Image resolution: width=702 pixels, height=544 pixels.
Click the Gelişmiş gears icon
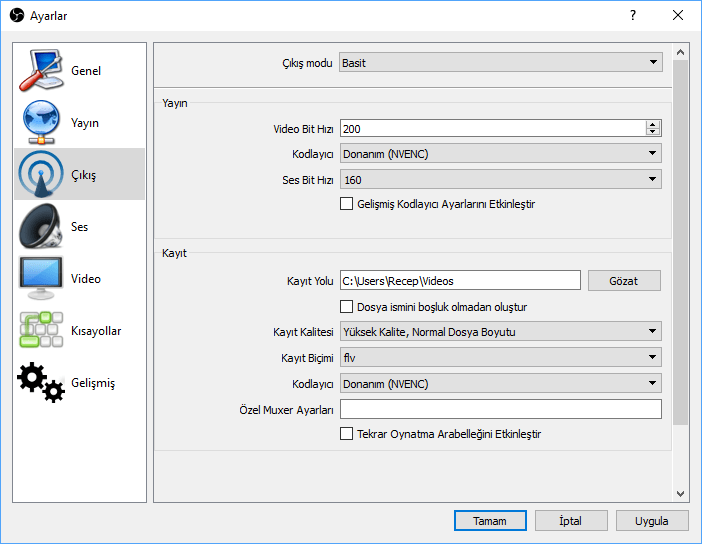42,382
